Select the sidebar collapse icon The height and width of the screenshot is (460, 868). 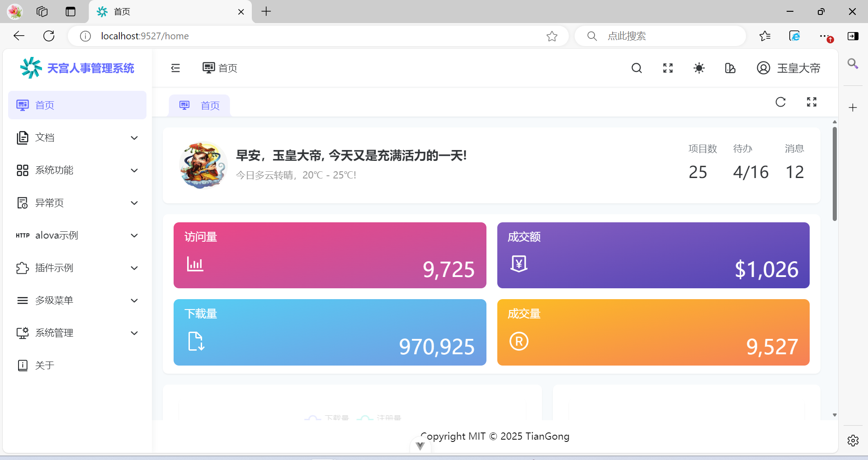(x=175, y=68)
